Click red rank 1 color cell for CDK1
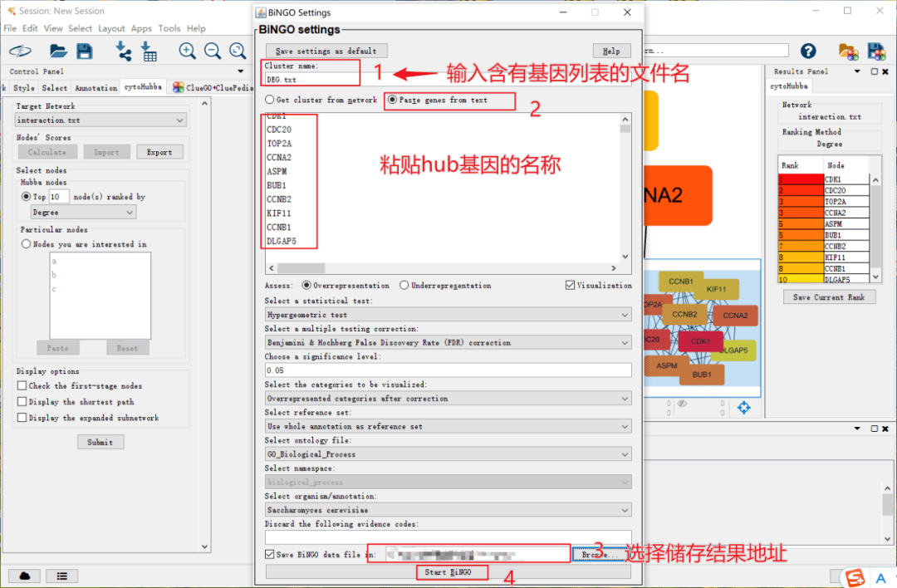Viewport: 897px width, 588px height. [x=801, y=179]
